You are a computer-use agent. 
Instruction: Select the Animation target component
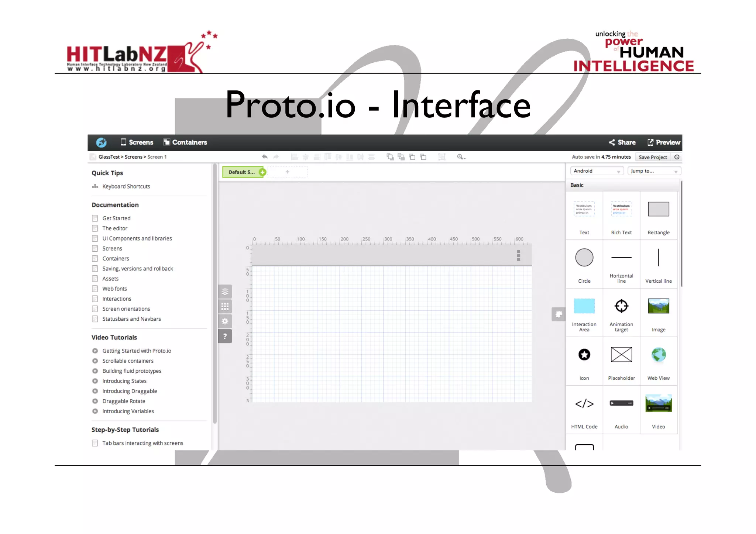[621, 306]
